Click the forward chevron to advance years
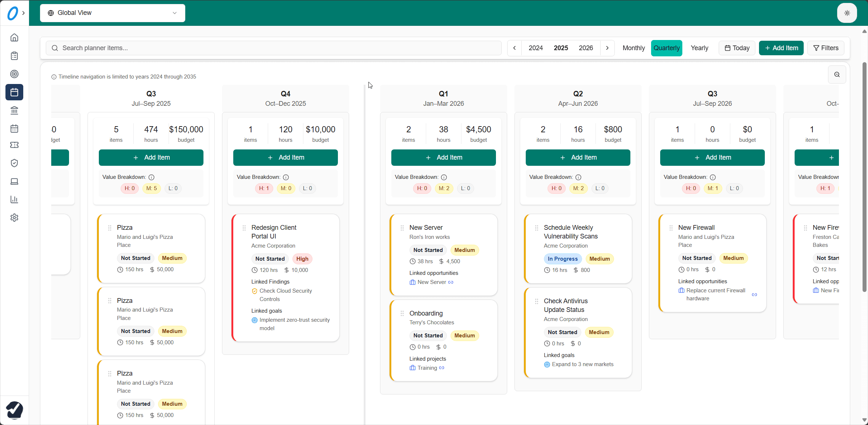868x425 pixels. click(x=607, y=48)
